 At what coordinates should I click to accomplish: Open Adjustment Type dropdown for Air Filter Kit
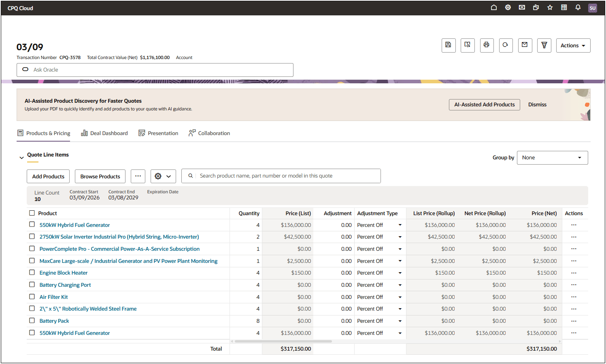400,297
